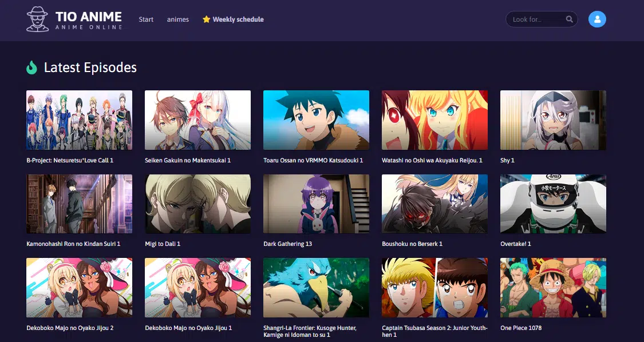Click the search magnifier icon

point(570,19)
